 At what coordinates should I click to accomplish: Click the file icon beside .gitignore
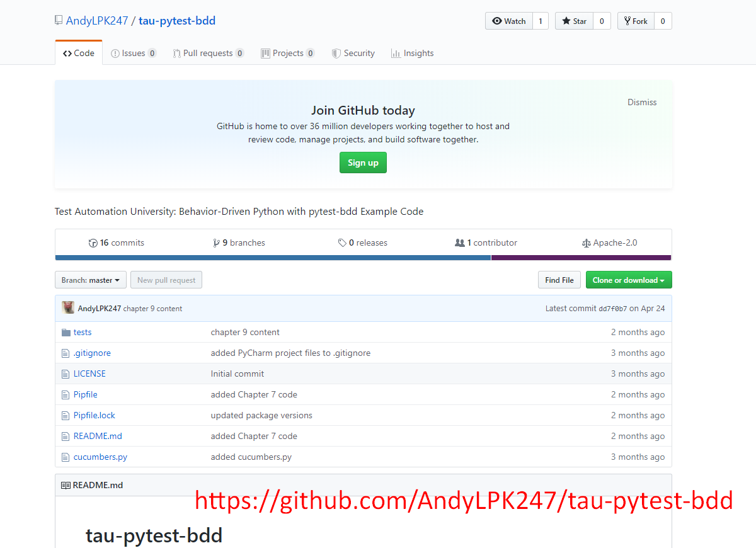coord(65,353)
